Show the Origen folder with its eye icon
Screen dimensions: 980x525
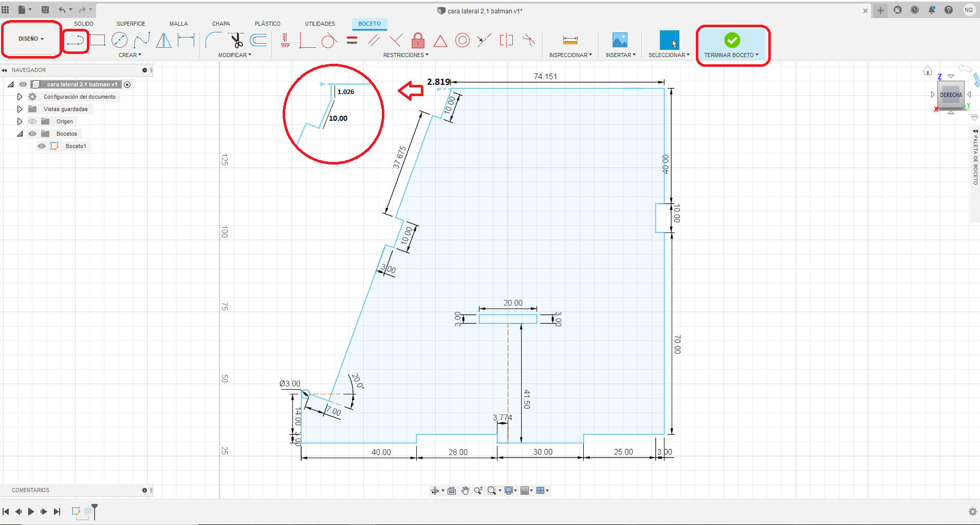coord(32,121)
